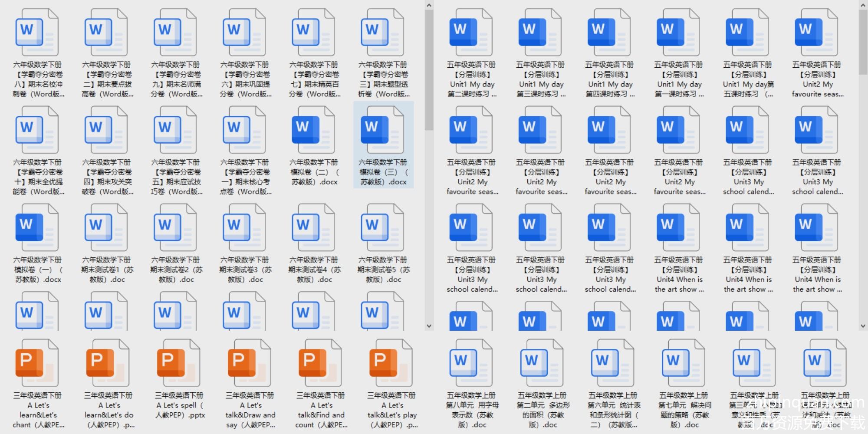Click the down arrow of the right pane scrollbar

pyautogui.click(x=863, y=326)
